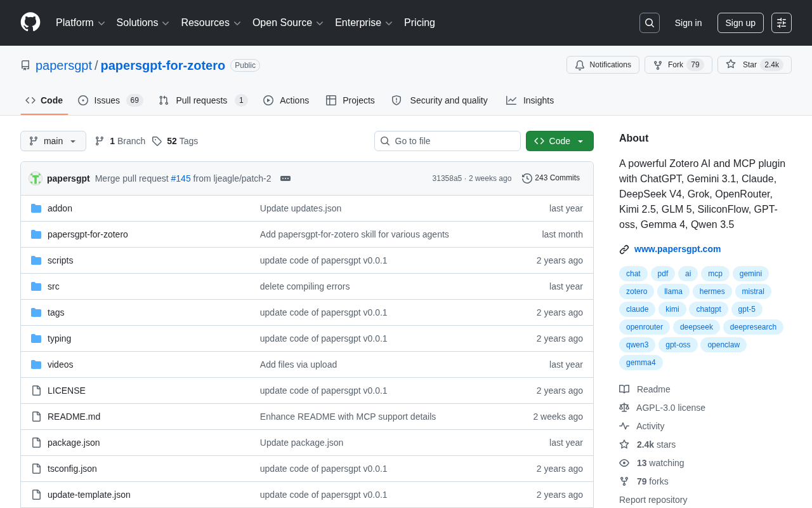Open commit hash 31358a5

point(447,178)
